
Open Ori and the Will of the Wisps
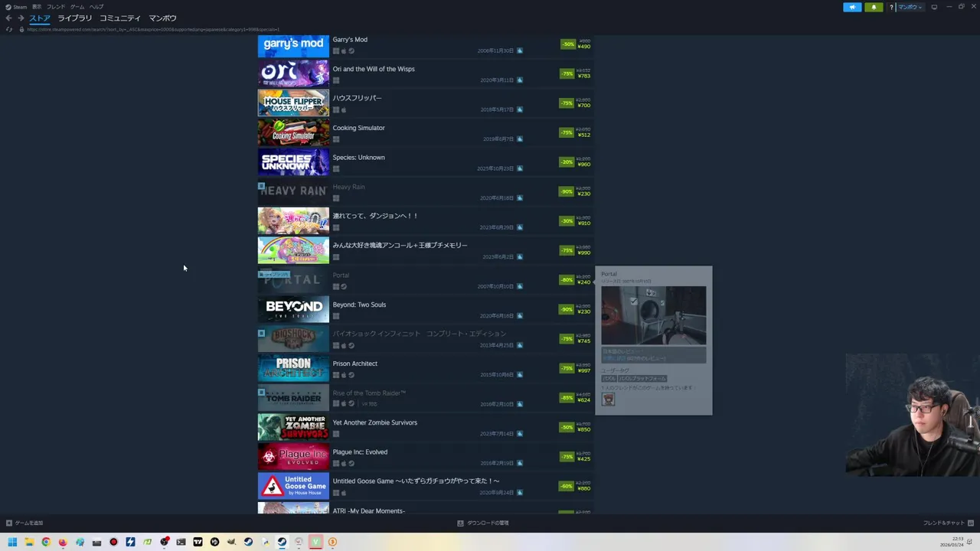coord(426,73)
